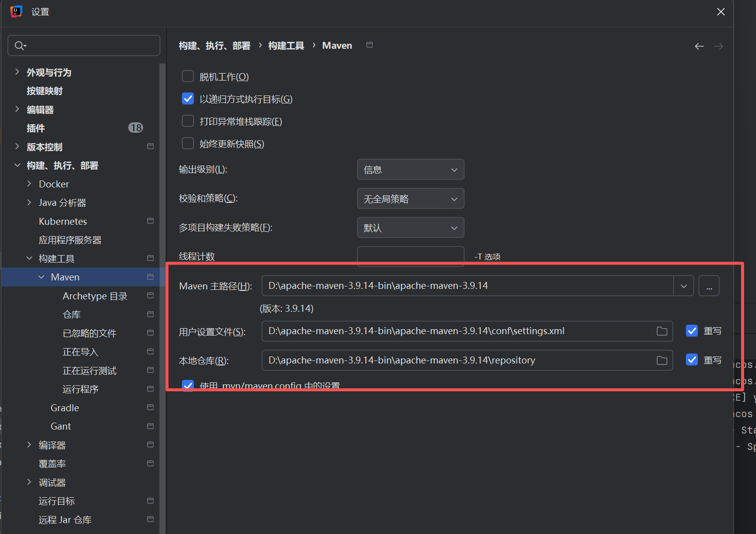Expand the Java 分析器 tree node
The height and width of the screenshot is (534, 756).
pos(29,202)
